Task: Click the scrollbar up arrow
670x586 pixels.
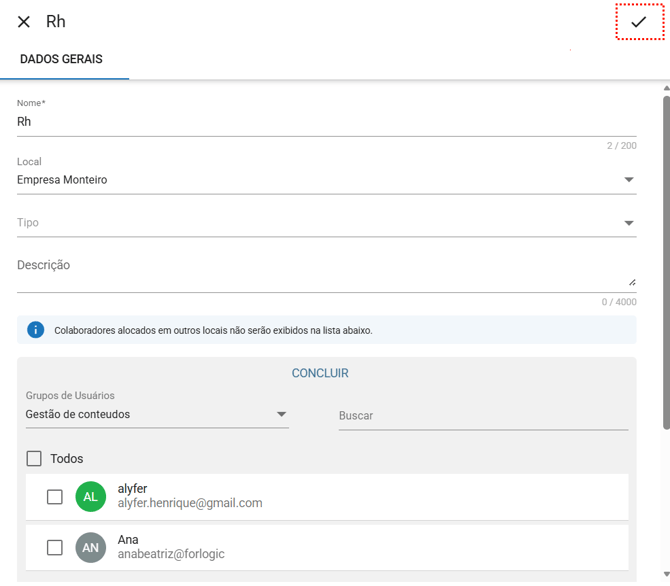Action: click(x=665, y=89)
